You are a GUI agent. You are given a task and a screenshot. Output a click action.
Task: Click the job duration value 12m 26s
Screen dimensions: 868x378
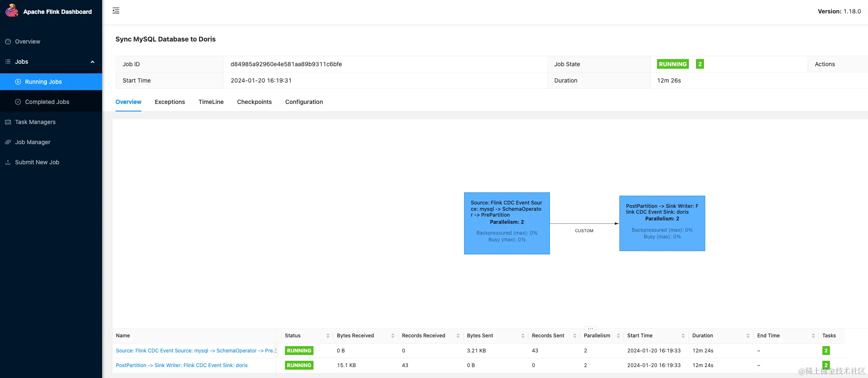(x=669, y=80)
